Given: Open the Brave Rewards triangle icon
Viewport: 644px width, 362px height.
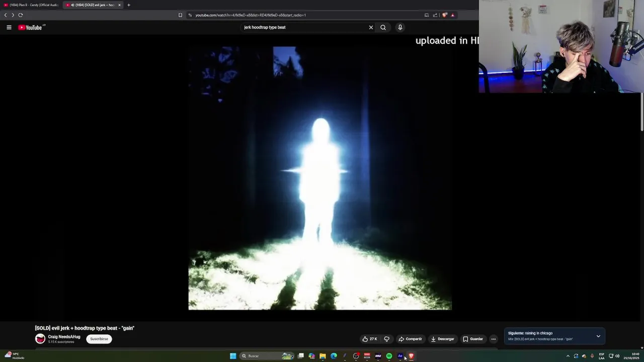Looking at the screenshot, I should coord(452,15).
